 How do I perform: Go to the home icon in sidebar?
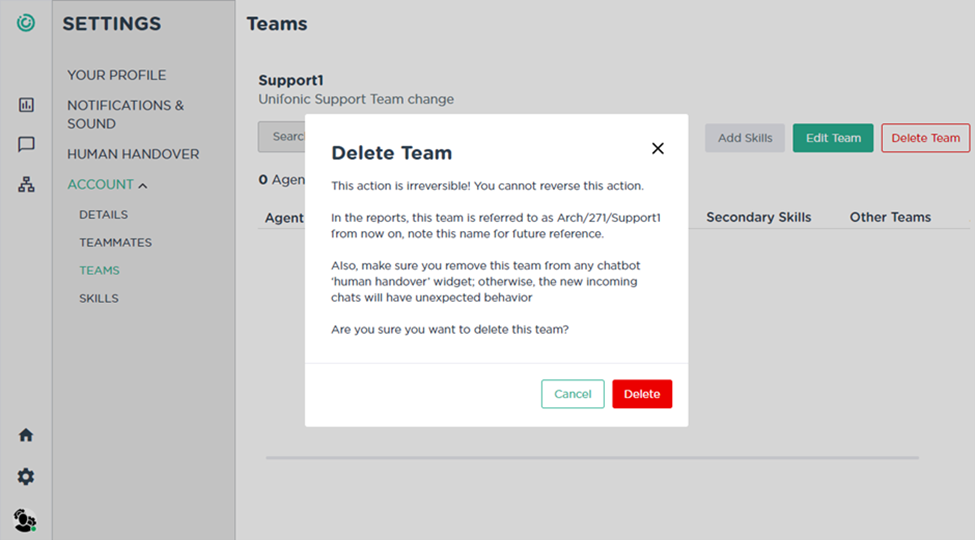click(25, 435)
